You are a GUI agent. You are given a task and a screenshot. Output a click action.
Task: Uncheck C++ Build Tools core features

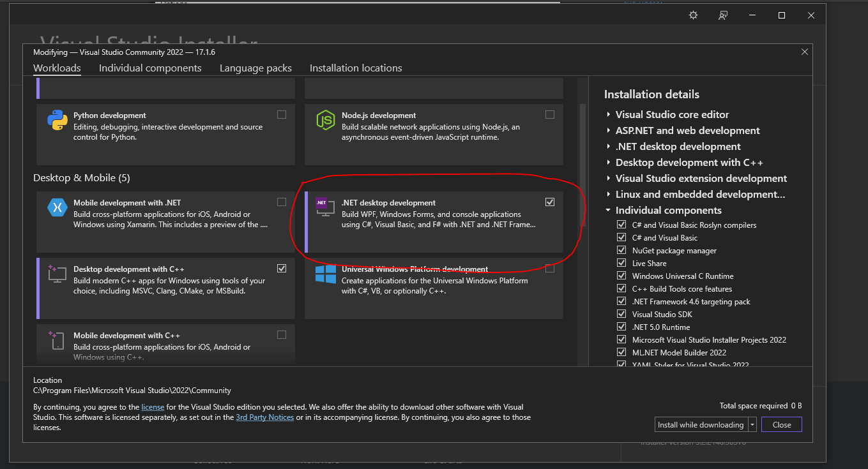pyautogui.click(x=621, y=288)
